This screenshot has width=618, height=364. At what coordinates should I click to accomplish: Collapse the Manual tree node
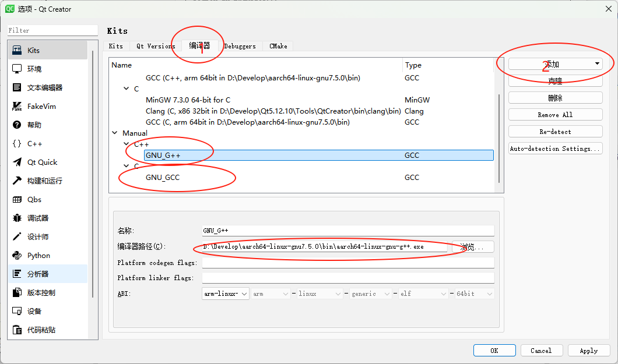[x=115, y=133]
